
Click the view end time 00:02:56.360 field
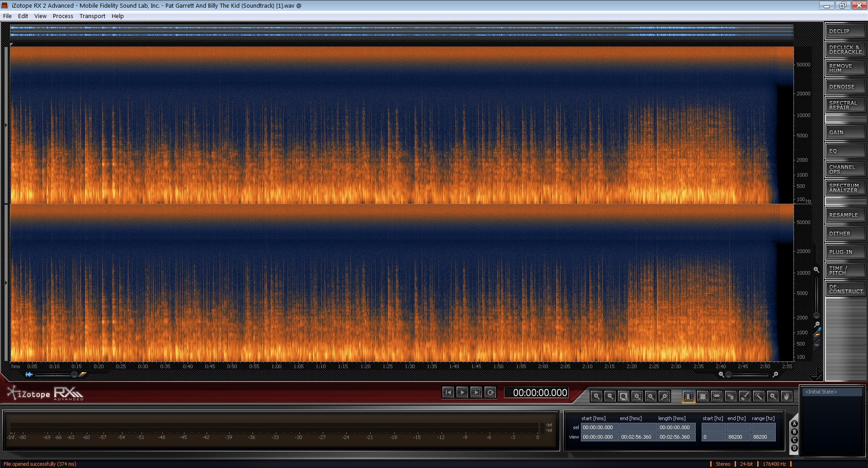point(637,437)
